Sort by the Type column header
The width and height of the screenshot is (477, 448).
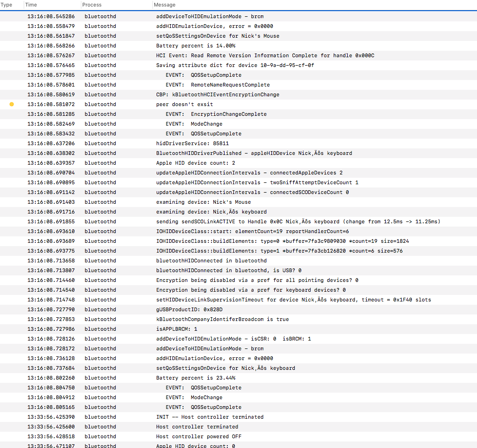click(7, 5)
